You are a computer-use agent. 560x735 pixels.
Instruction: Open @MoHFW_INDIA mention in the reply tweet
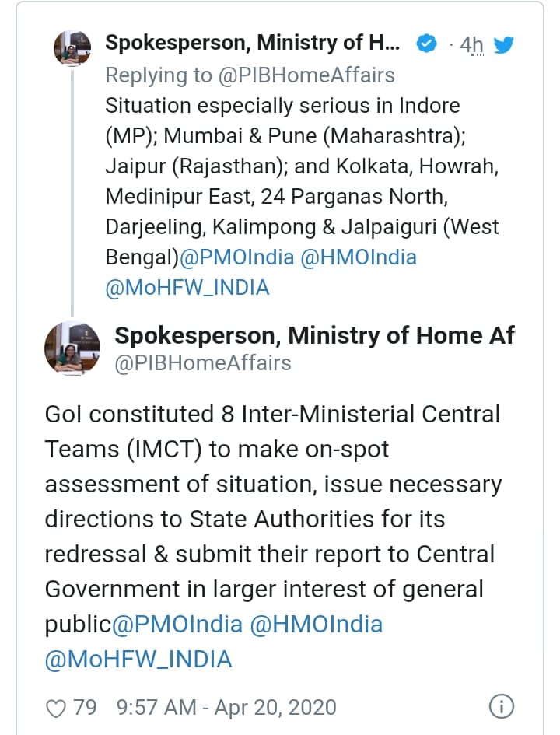187,288
